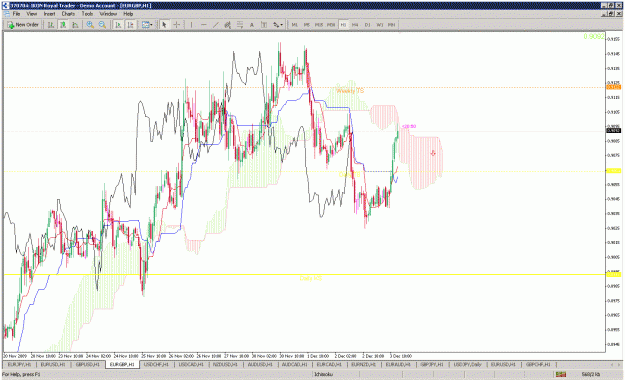This screenshot has width=625, height=380.
Task: Select the horizontal line tool
Action: [x=204, y=25]
